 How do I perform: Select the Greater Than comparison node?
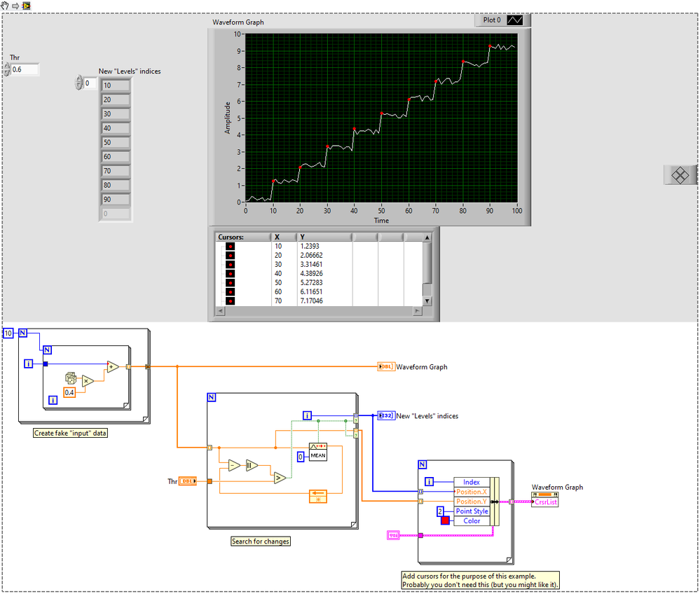(280, 478)
